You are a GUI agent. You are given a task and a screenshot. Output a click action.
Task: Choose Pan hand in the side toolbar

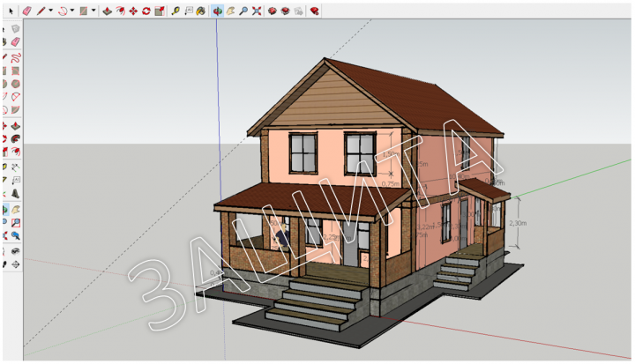point(15,210)
